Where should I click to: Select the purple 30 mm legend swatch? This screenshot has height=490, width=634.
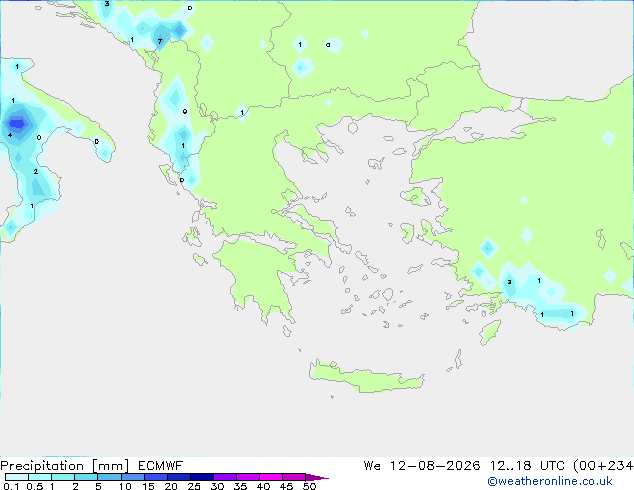pos(225,477)
